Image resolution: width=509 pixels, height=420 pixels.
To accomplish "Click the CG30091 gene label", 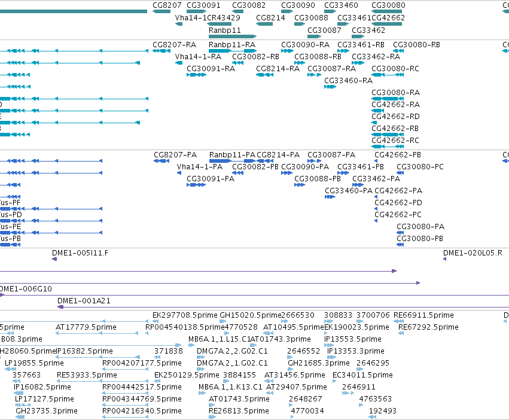I will click(x=203, y=5).
